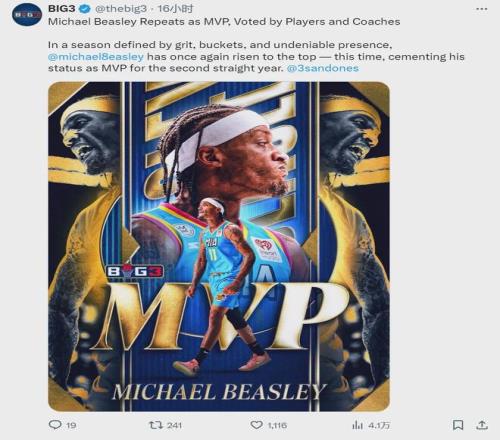Open the @michael8easley mention link
The width and height of the screenshot is (500, 440).
point(96,57)
